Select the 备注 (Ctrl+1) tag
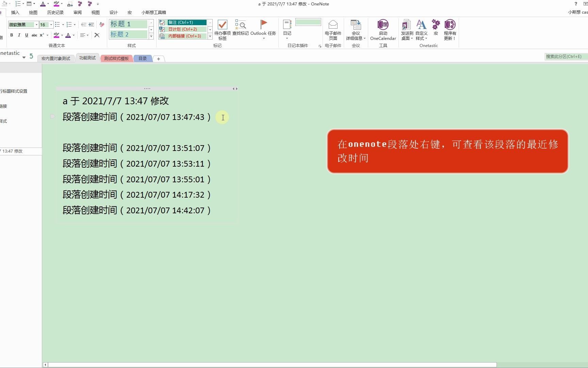 click(x=187, y=22)
